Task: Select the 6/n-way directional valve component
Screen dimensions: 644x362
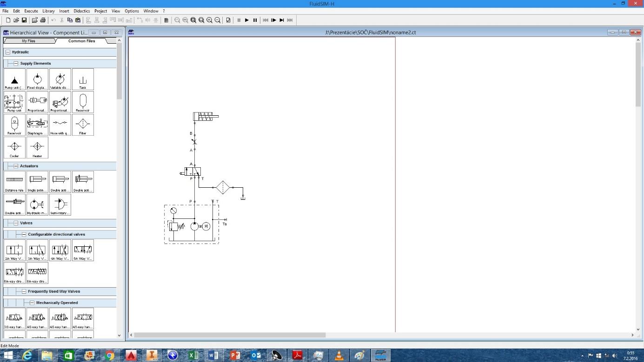Action: [x=14, y=273]
